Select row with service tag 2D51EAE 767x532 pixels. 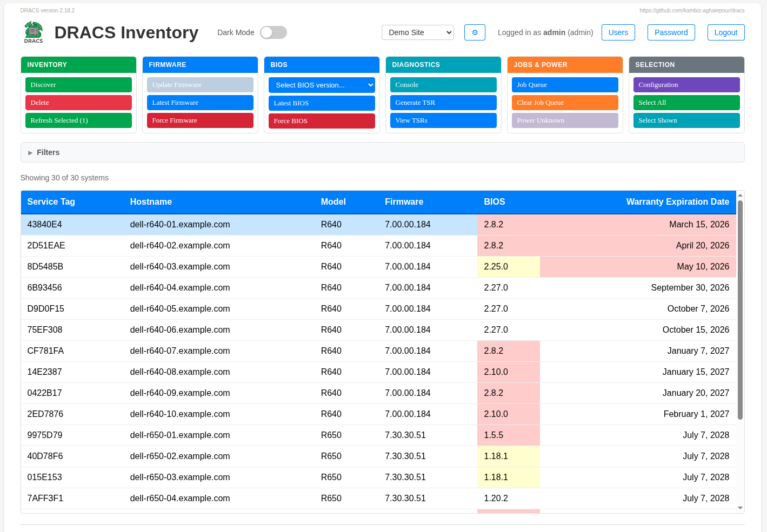[x=378, y=246]
